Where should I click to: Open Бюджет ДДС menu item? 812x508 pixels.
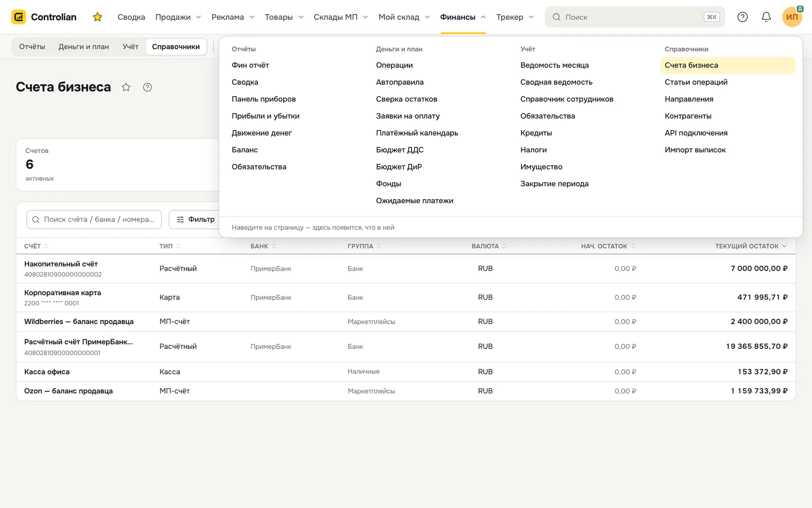[x=400, y=150]
